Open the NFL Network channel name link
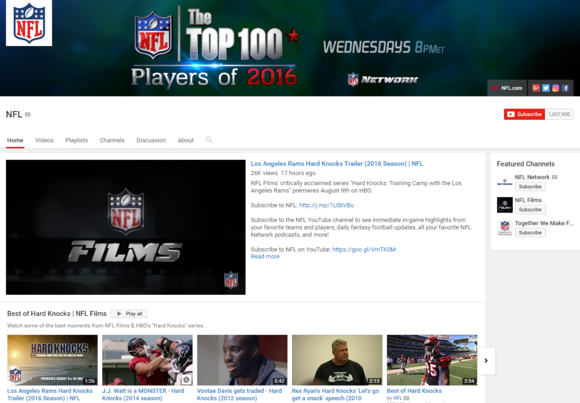 point(532,177)
